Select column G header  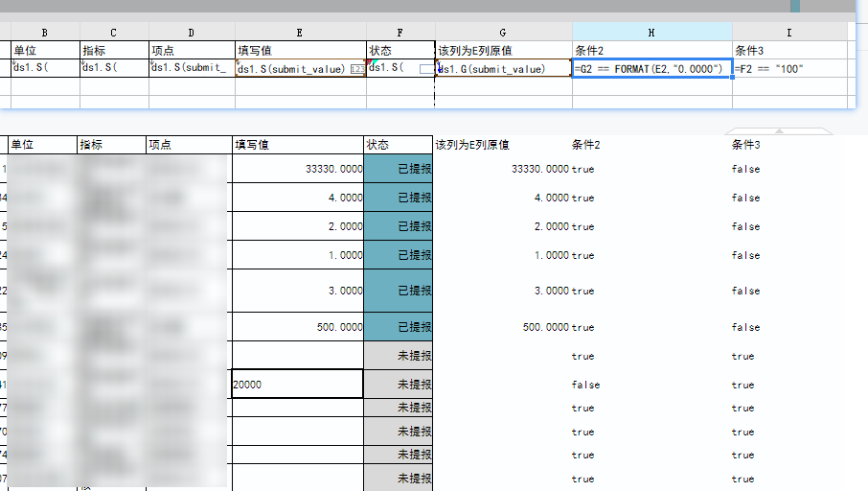503,33
